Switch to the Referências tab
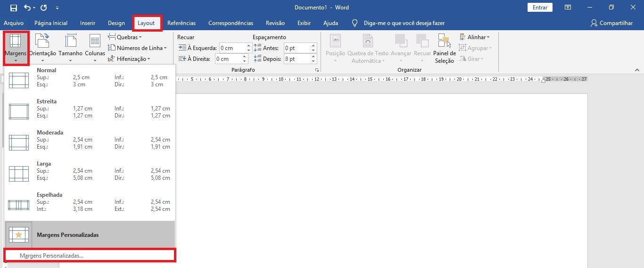This screenshot has height=268, width=644. pyautogui.click(x=182, y=23)
